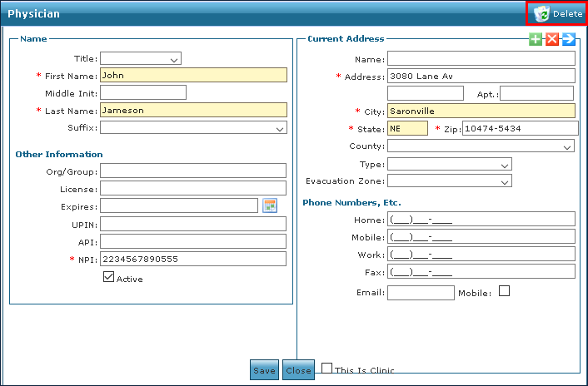Image resolution: width=588 pixels, height=386 pixels.
Task: Expand the County dropdown
Action: [481, 146]
